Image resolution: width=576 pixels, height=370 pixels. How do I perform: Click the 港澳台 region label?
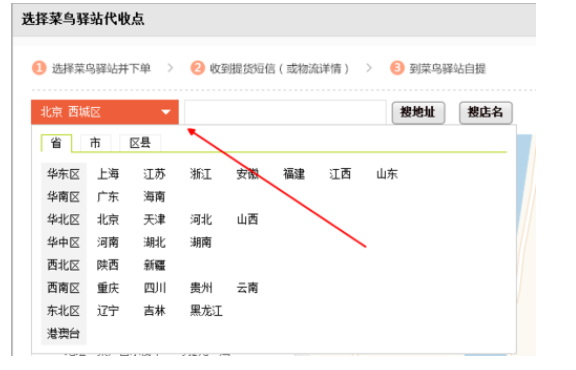click(x=63, y=334)
